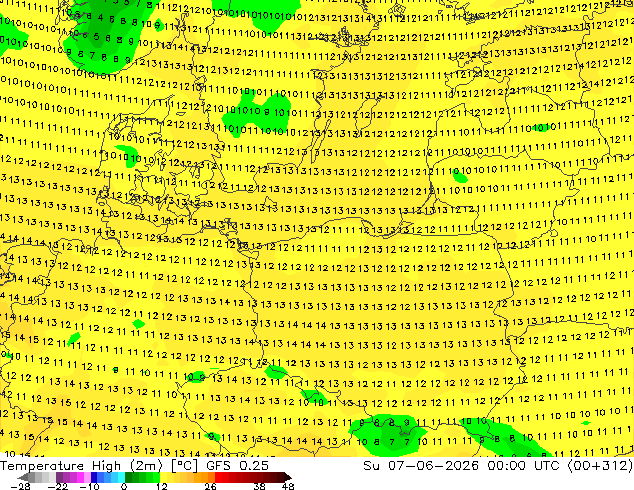
Task: Click the "(00+312)" forecast hour text
Action: 600,466
